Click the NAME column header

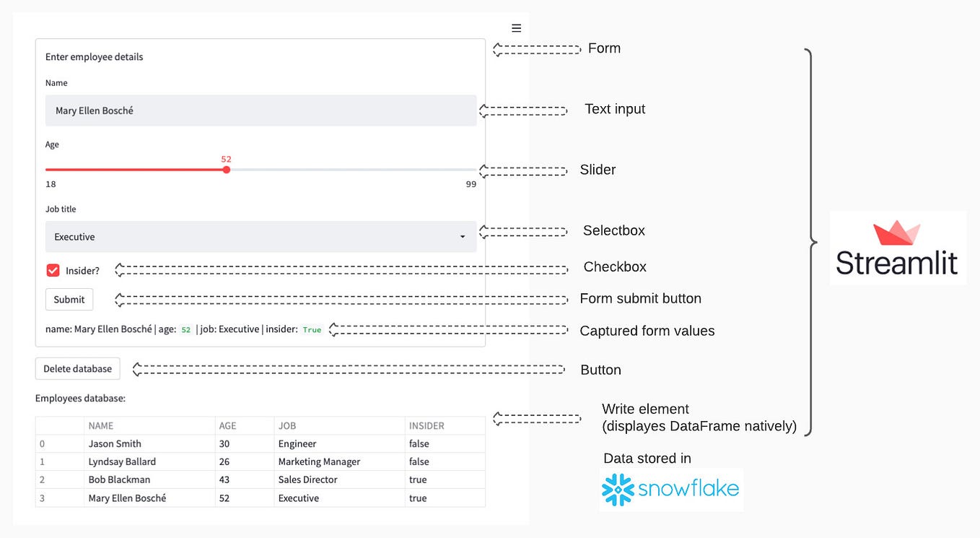[101, 425]
